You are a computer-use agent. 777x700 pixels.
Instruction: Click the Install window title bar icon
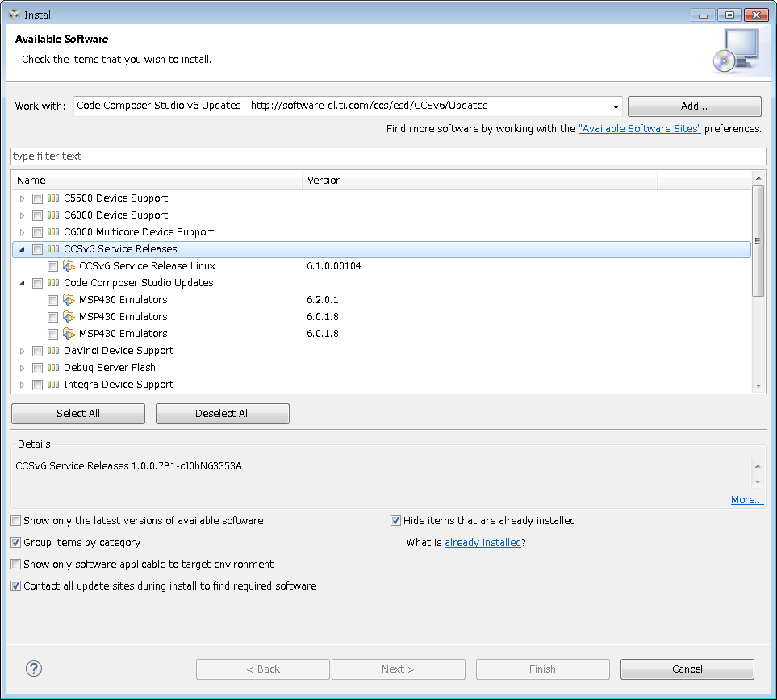tap(15, 15)
